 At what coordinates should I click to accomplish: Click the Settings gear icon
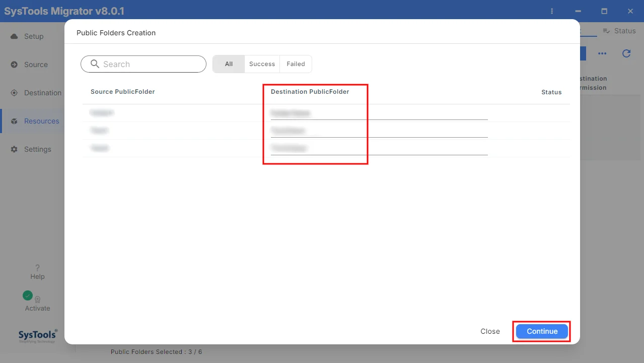pyautogui.click(x=14, y=149)
